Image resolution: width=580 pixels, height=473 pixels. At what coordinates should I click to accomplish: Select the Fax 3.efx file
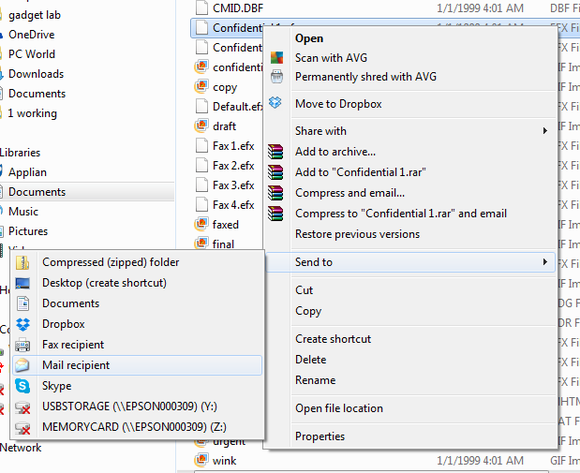tap(233, 185)
